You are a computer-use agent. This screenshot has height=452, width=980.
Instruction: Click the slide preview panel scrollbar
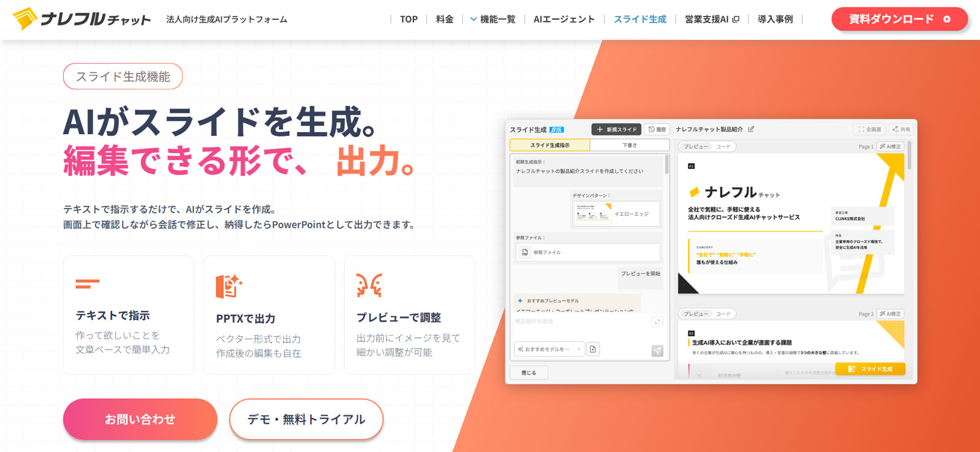pyautogui.click(x=910, y=155)
